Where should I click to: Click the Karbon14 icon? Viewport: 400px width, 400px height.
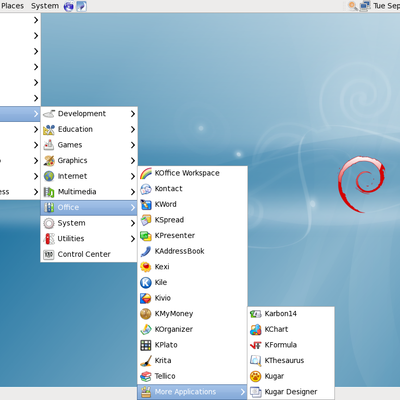(x=256, y=314)
